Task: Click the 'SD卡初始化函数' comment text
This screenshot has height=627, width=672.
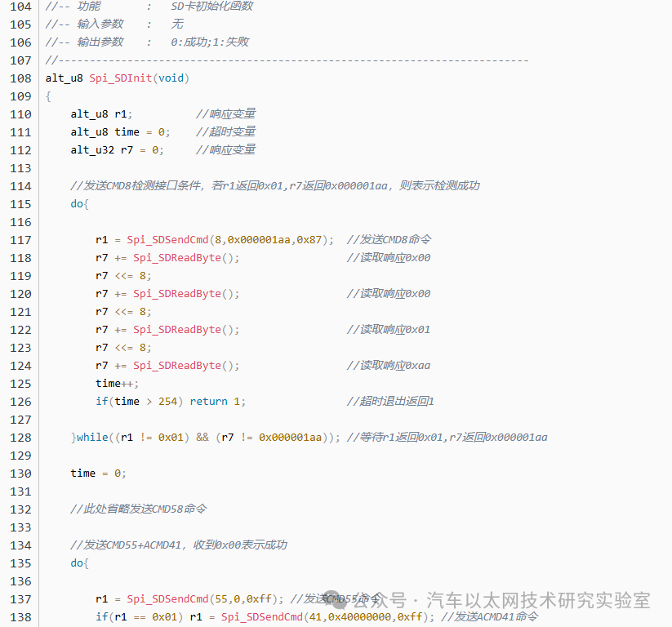Action: (212, 6)
